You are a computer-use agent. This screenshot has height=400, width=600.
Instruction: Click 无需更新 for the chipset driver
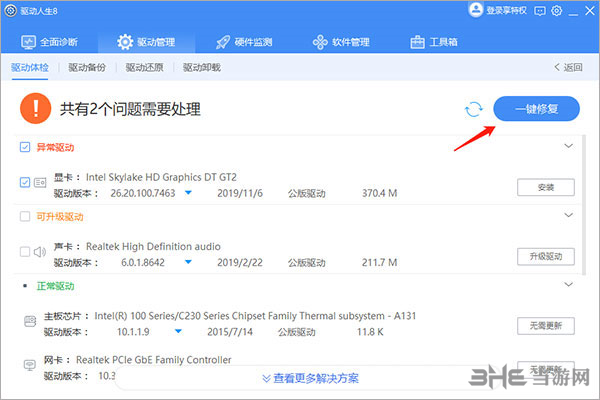(x=546, y=326)
